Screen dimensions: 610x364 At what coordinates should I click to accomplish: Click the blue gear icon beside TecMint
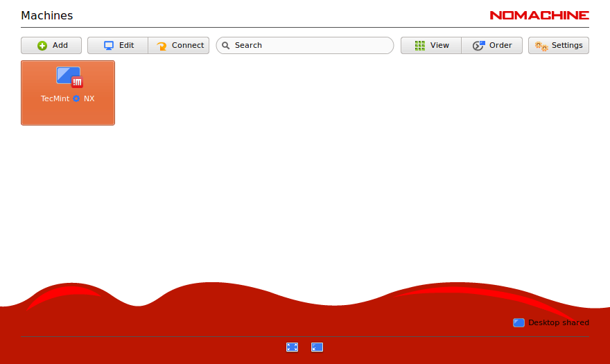pos(76,98)
